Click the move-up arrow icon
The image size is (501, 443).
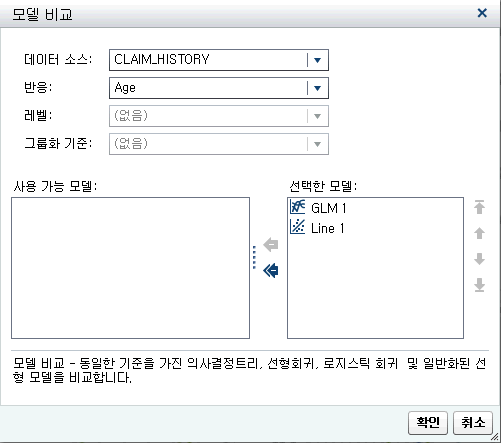pos(479,233)
